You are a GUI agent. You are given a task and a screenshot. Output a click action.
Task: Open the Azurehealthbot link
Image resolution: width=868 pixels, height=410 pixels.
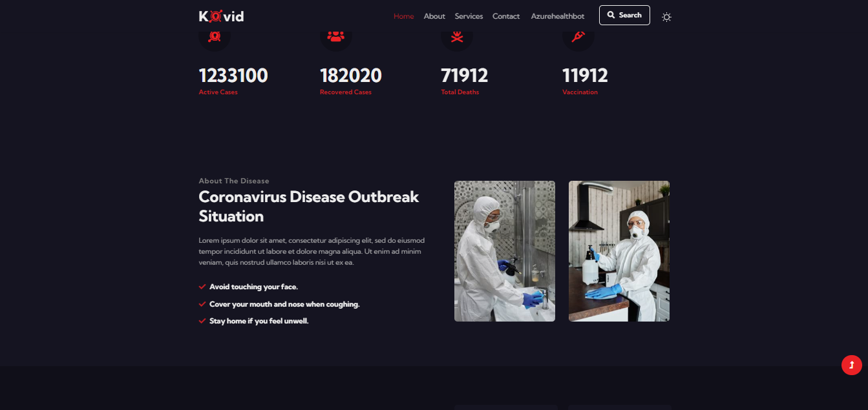(557, 16)
